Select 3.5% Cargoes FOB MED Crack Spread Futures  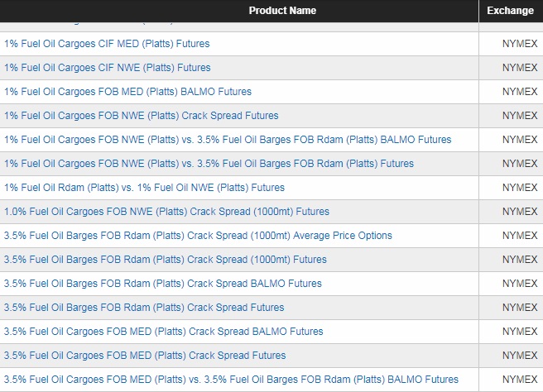pos(145,356)
